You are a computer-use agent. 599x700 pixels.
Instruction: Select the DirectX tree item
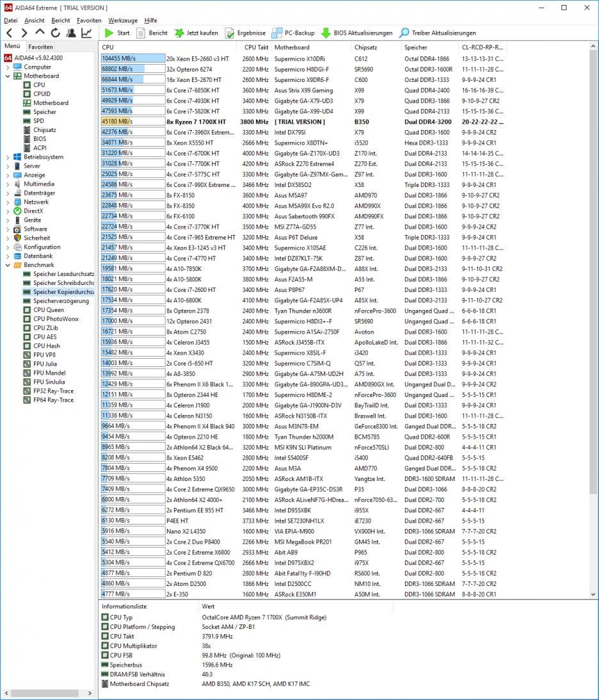(x=29, y=211)
